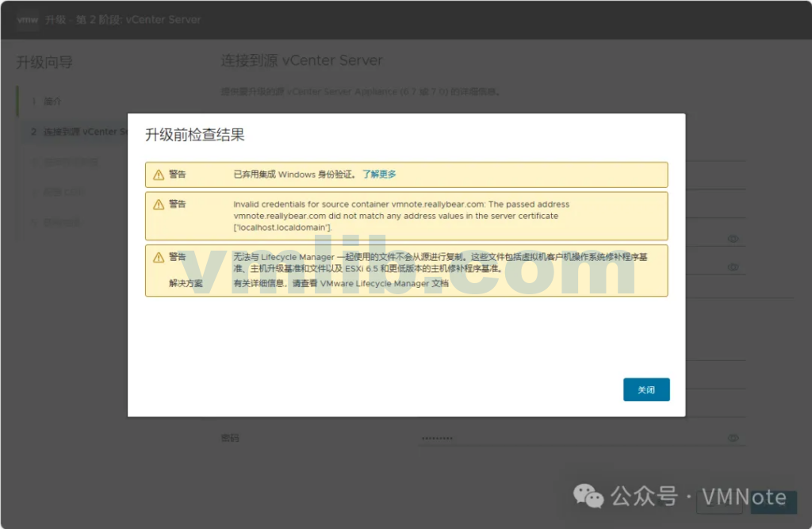Click the 解决方案 label
The width and height of the screenshot is (812, 529).
[186, 283]
